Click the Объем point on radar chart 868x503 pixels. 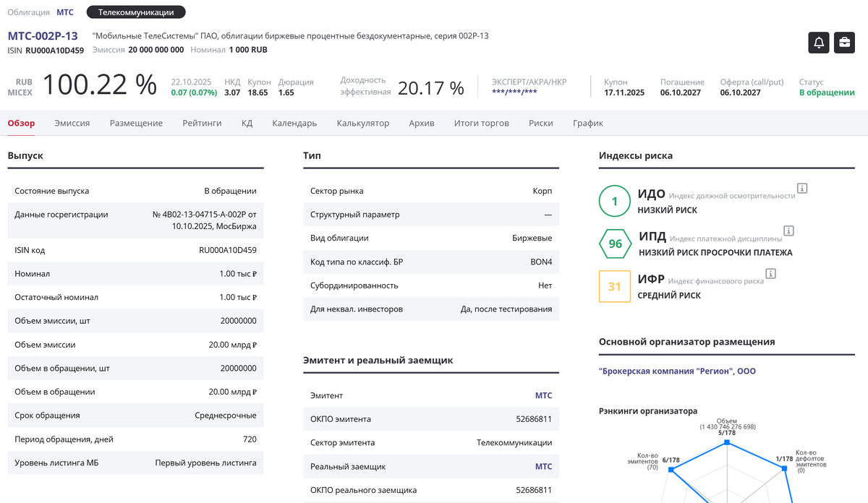(727, 443)
